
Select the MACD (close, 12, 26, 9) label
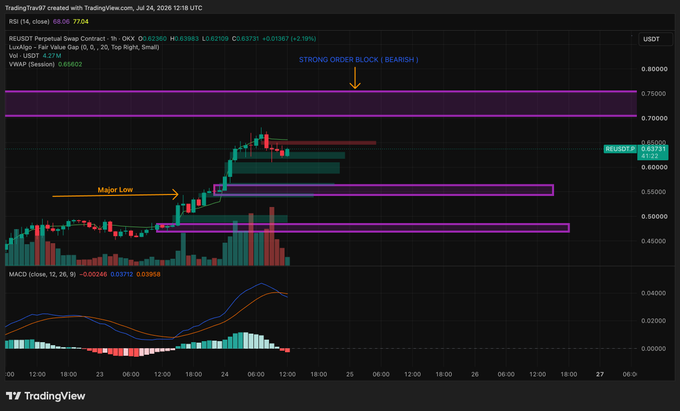pyautogui.click(x=42, y=274)
